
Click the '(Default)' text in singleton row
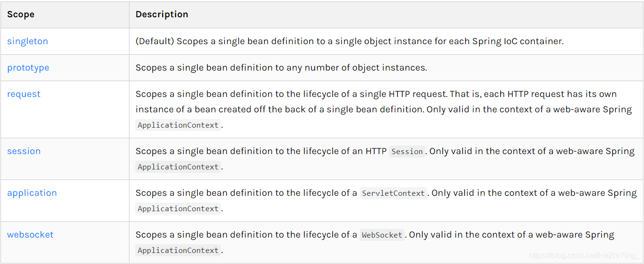[x=154, y=41]
